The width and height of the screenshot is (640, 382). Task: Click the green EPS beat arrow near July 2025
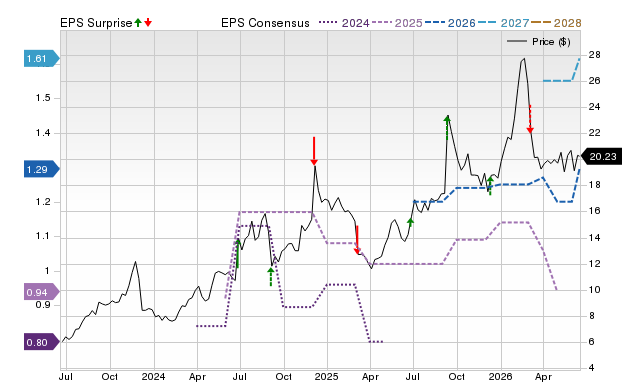411,222
